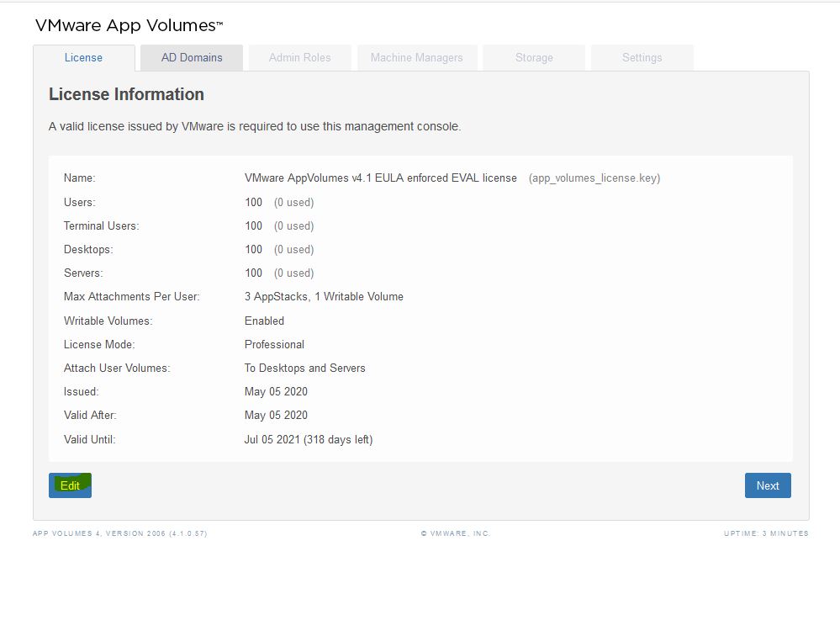
Task: Click the 'Issued:' label
Action: tap(82, 391)
